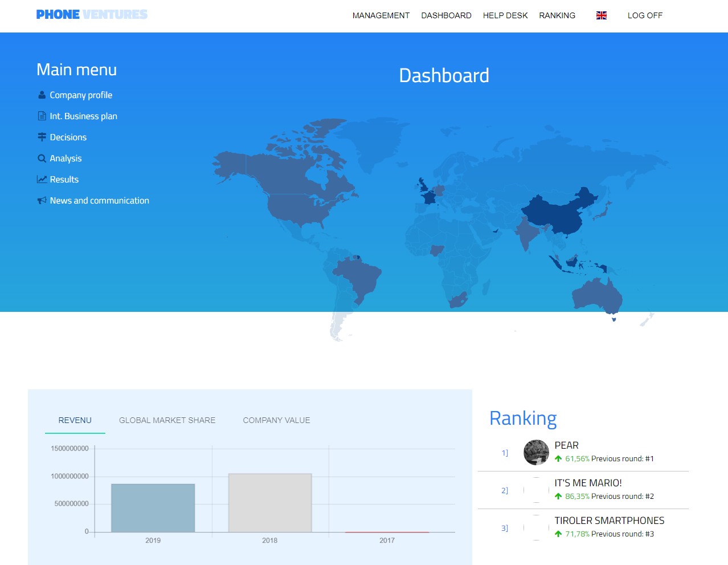Select the Revenu chart tab
Viewport: 728px width, 565px height.
[x=75, y=420]
